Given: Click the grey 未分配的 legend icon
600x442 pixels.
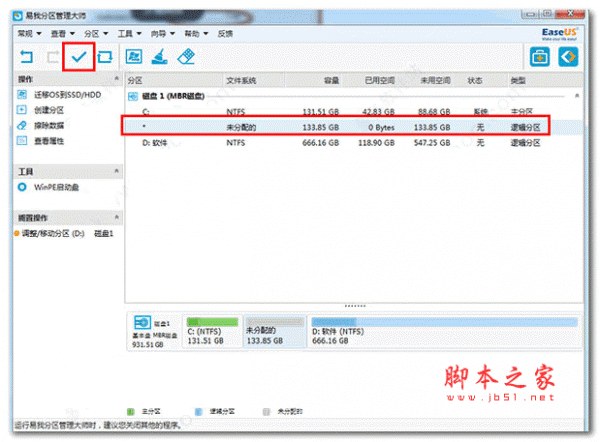Looking at the screenshot, I should pyautogui.click(x=266, y=411).
